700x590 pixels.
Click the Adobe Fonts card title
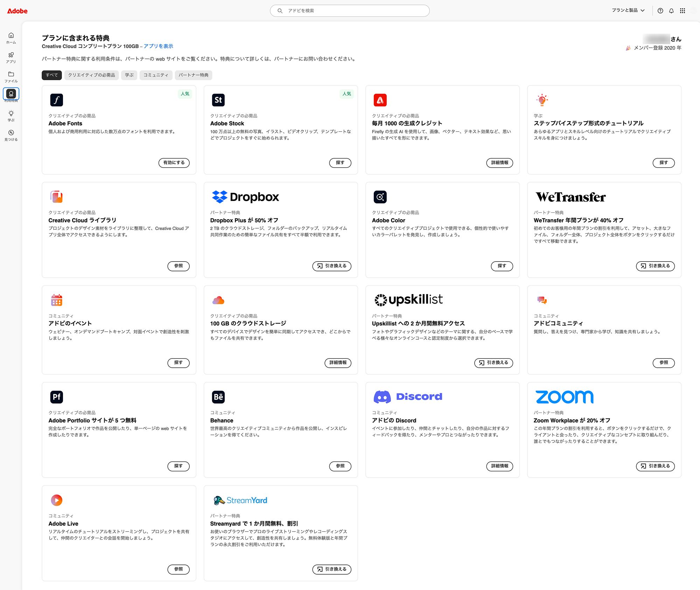pos(65,124)
